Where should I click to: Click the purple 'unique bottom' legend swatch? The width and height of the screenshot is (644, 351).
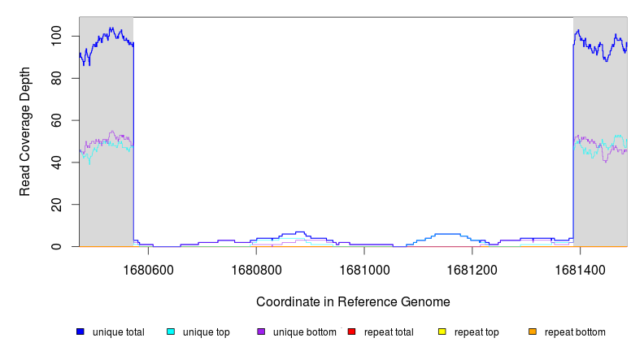pos(261,332)
